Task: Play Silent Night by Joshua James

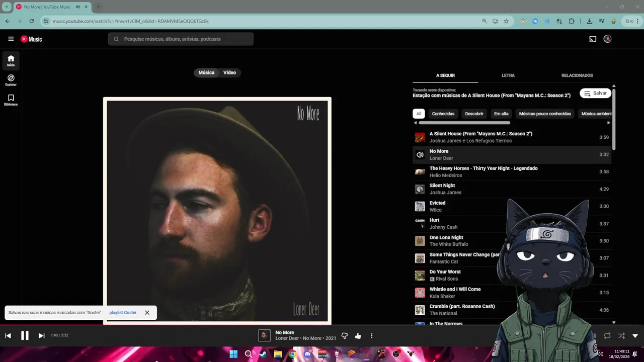Action: pos(512,189)
